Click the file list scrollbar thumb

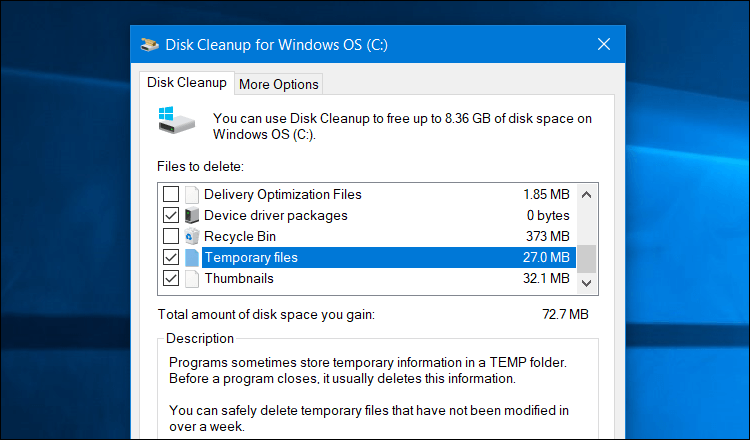point(587,258)
